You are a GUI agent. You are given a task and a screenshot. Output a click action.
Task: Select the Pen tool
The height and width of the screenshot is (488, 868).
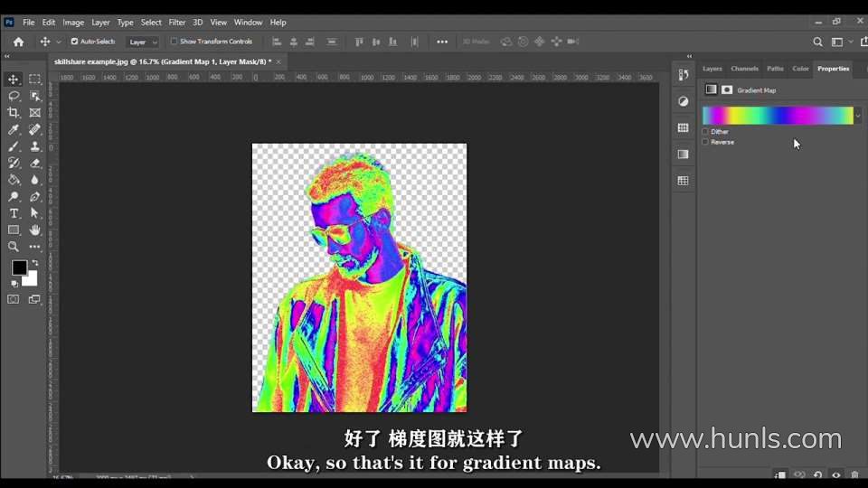coord(35,197)
